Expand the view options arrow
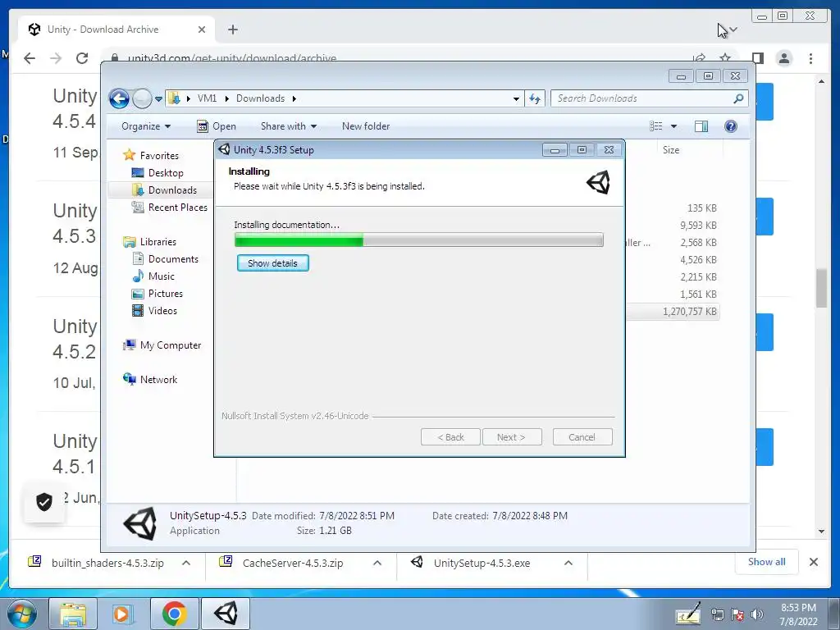Screen dimensions: 840x630 tap(674, 126)
